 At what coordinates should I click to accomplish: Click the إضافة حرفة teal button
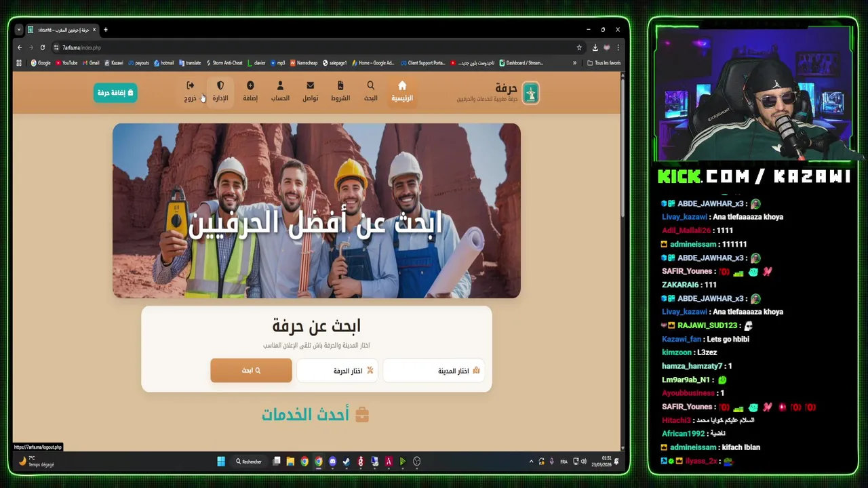[115, 93]
